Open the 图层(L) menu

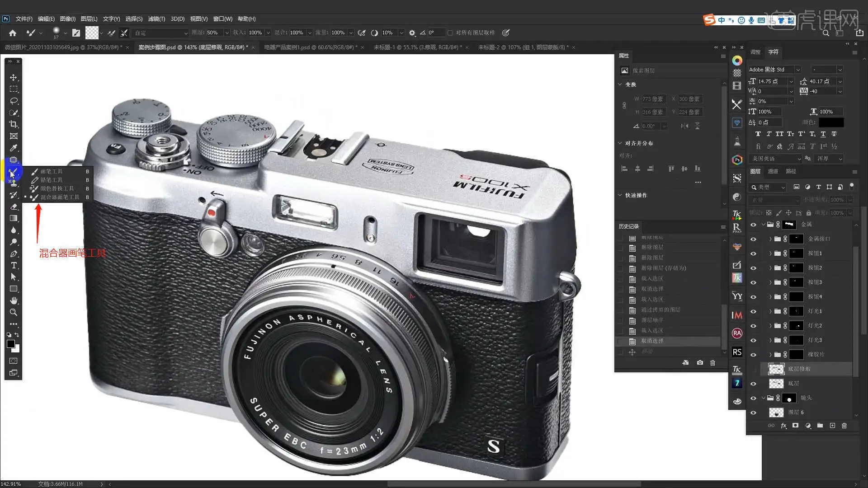point(89,19)
